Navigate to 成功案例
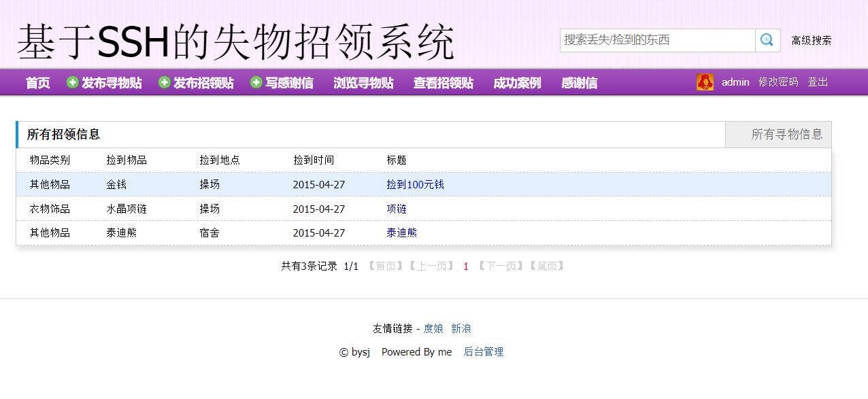868x399 pixels. 516,82
